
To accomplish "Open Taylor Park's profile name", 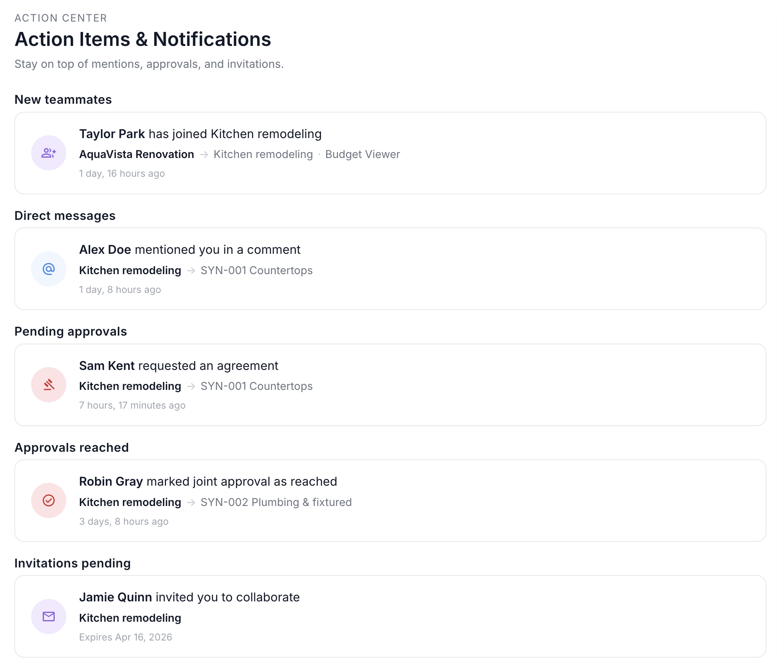I will [112, 134].
